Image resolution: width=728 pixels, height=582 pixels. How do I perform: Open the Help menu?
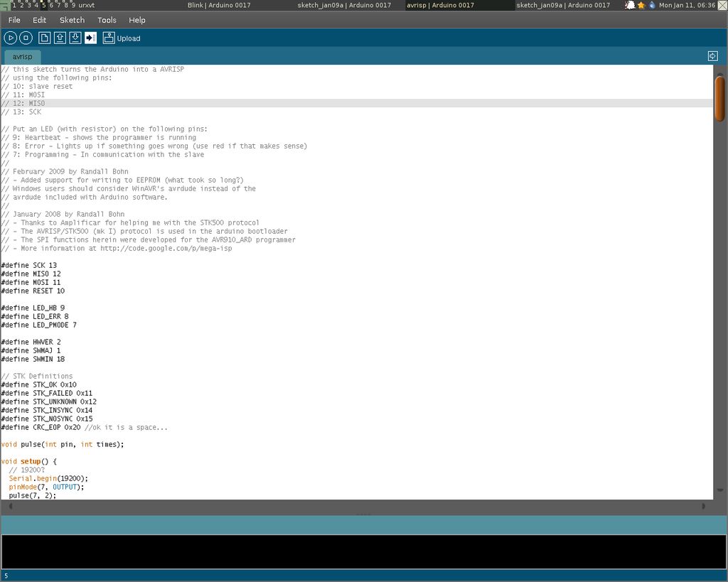[137, 20]
